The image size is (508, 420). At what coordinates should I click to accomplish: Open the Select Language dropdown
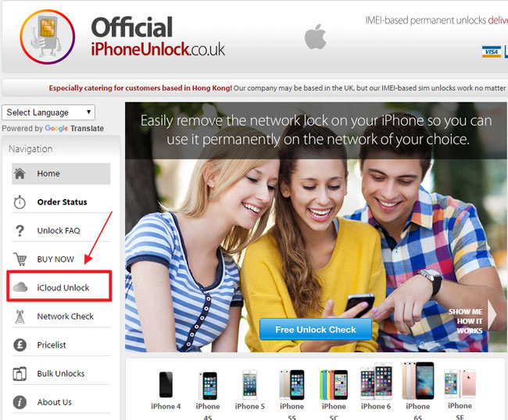click(48, 112)
